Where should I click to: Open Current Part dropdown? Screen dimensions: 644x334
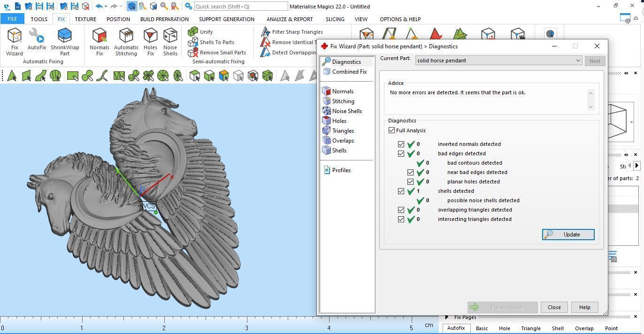[498, 61]
